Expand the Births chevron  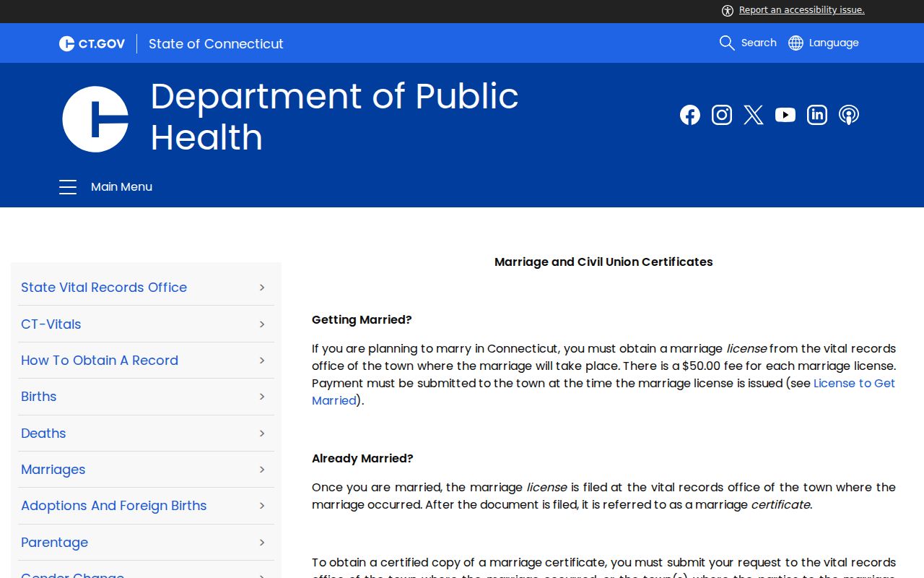click(262, 397)
